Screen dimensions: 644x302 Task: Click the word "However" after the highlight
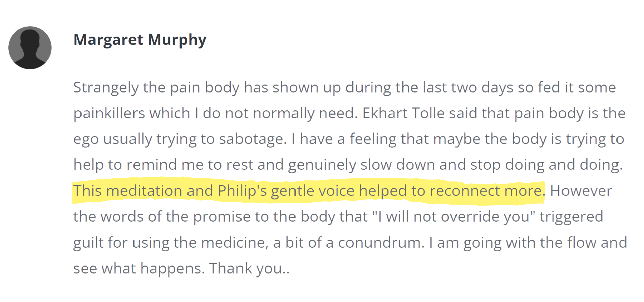(581, 191)
